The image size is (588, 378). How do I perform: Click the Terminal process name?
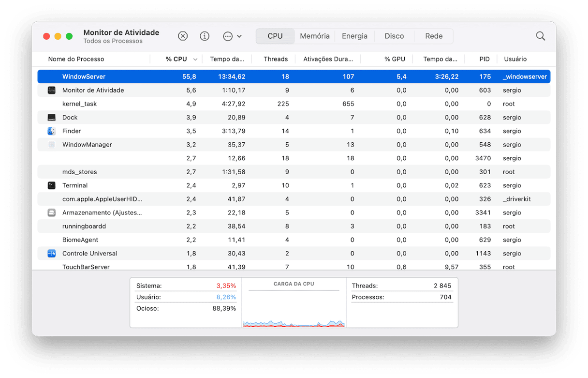pos(75,185)
